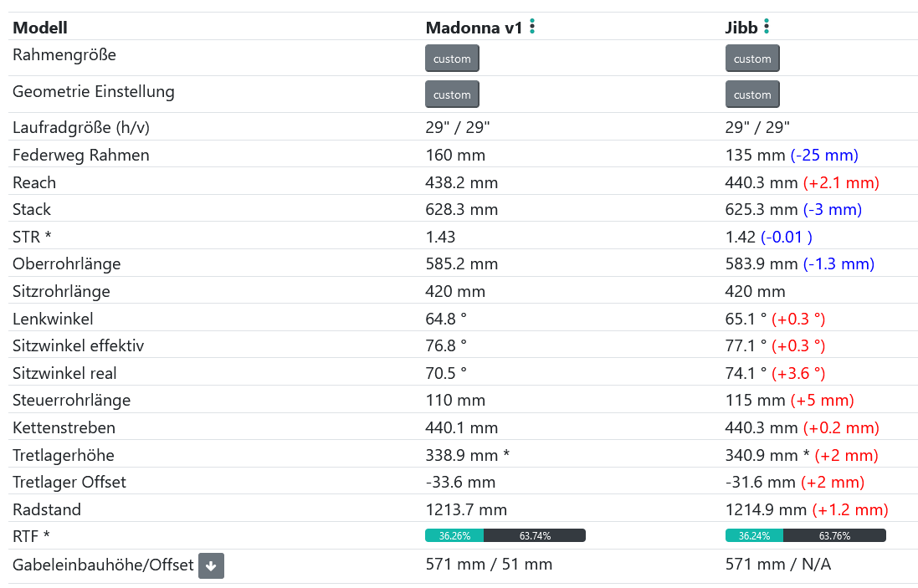Click the Madonna v1 column header
The width and height of the screenshot is (918, 588).
tap(474, 28)
